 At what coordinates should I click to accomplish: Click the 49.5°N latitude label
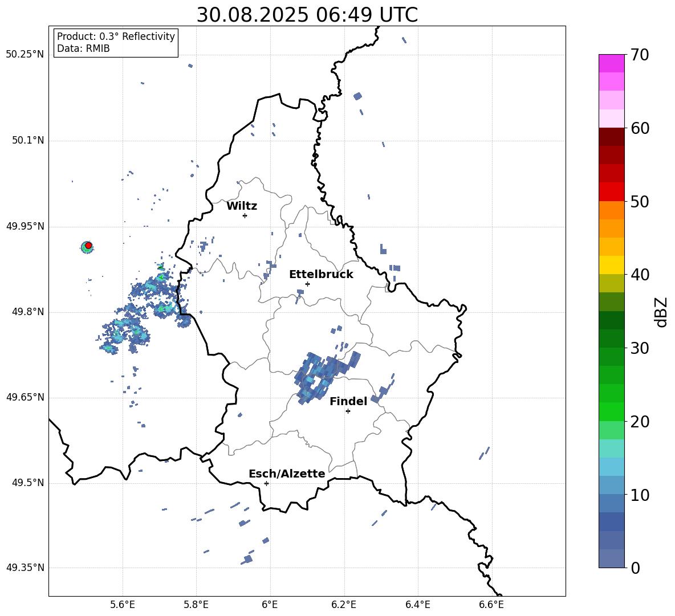coord(28,483)
